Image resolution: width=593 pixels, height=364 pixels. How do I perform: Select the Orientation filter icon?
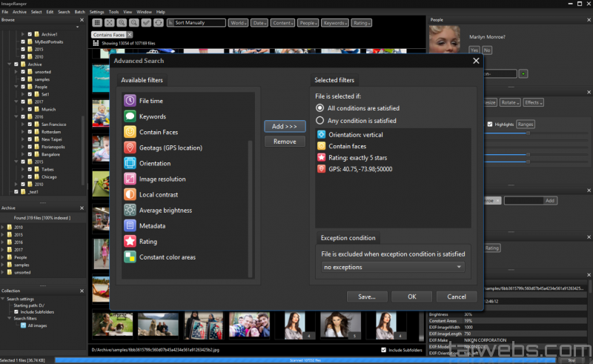[130, 163]
